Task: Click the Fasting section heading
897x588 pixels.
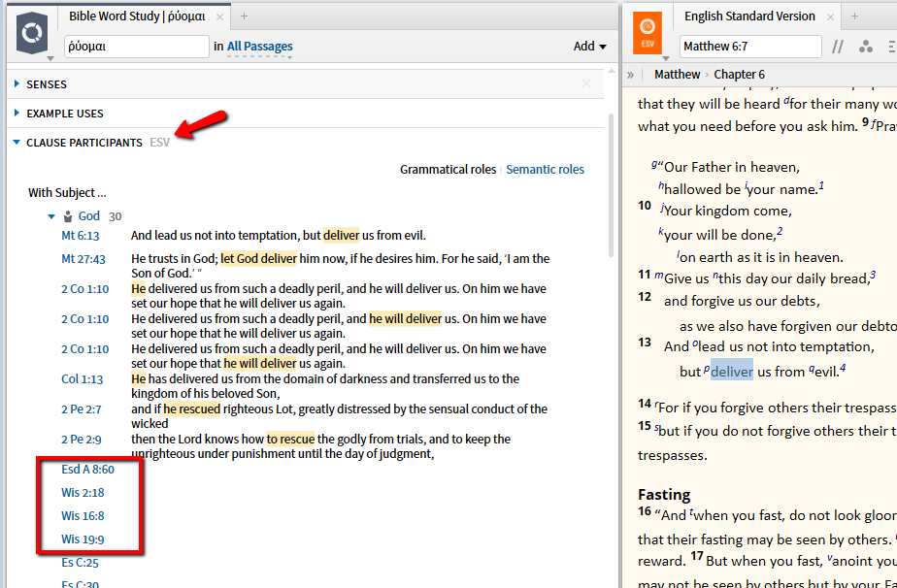Action: (664, 494)
